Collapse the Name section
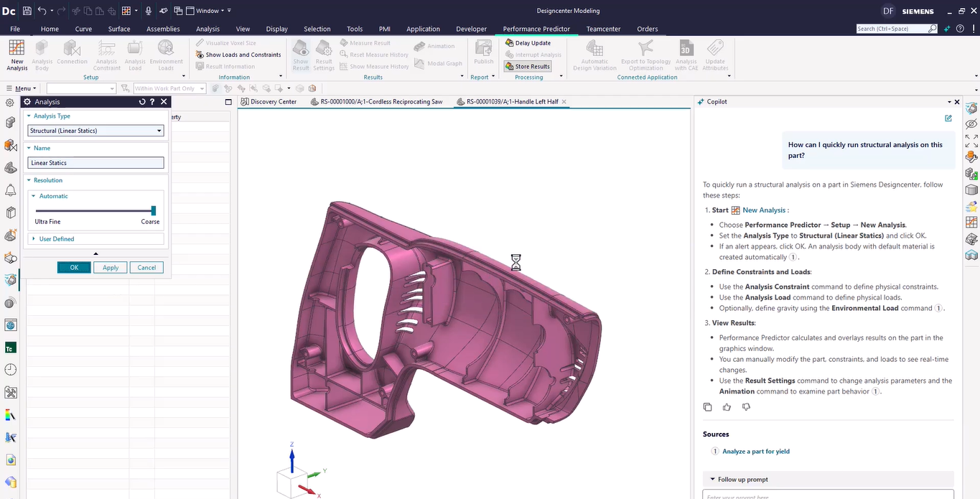This screenshot has width=980, height=499. tap(29, 148)
